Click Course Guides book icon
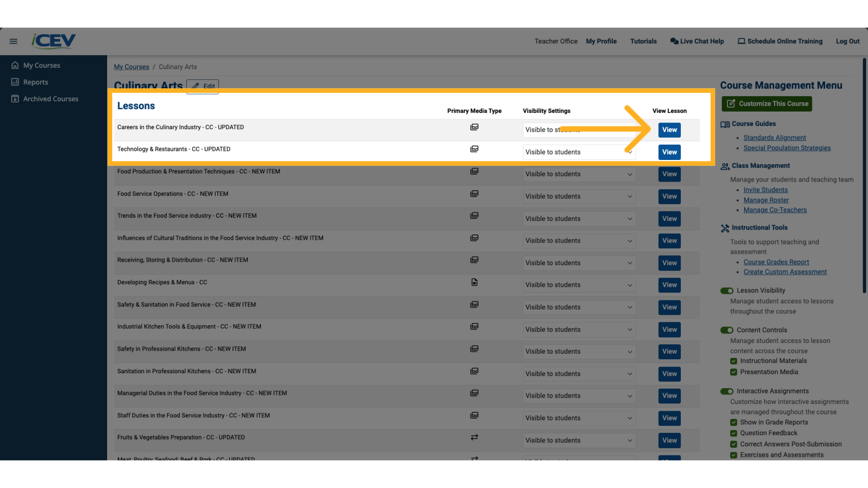The width and height of the screenshot is (868, 488). (725, 124)
